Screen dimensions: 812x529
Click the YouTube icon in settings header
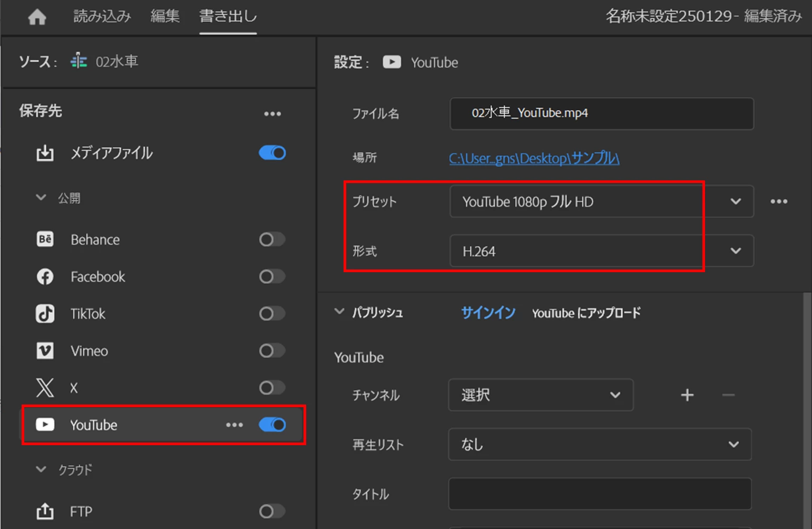click(392, 62)
